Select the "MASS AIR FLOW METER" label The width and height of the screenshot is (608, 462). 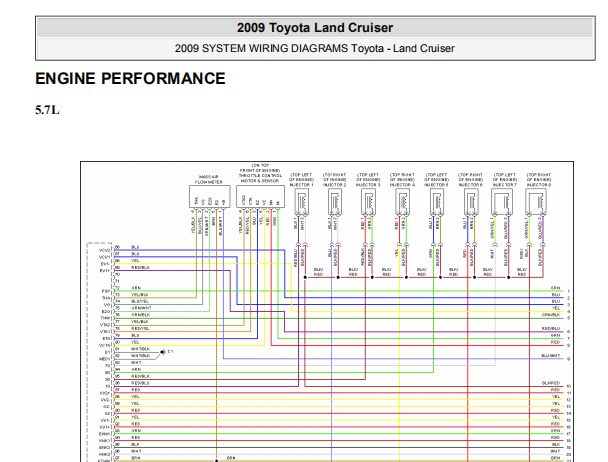click(209, 179)
